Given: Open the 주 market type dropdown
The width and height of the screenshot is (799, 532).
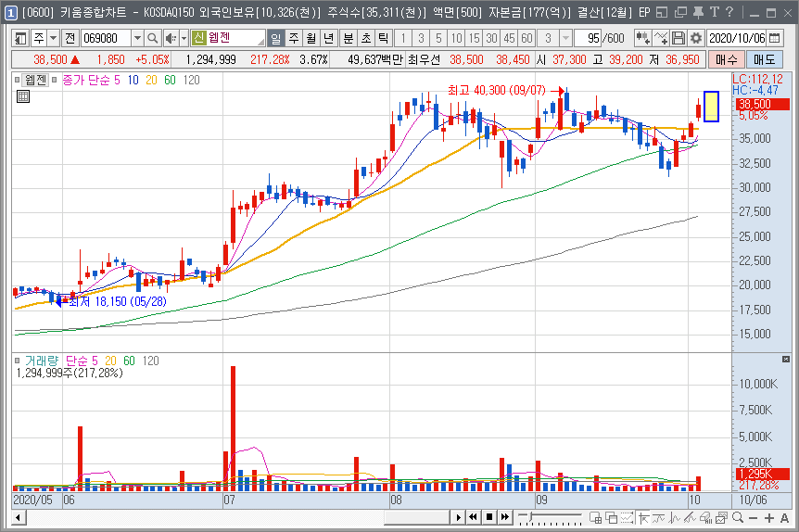Looking at the screenshot, I should (53, 38).
